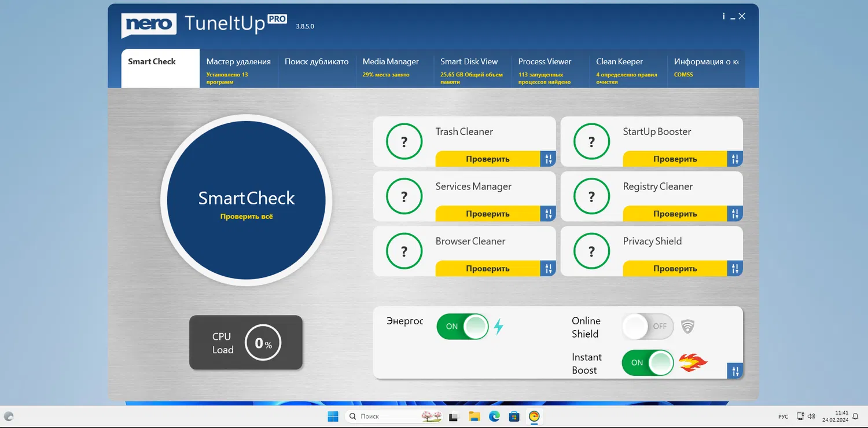Click Проверить under Trash Cleaner

(x=488, y=159)
